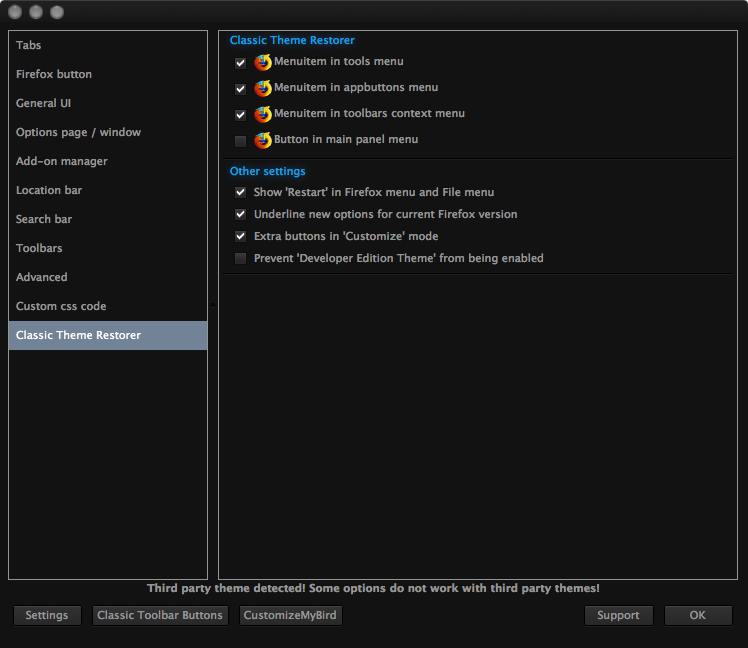Screen dimensions: 748x648
Task: Open Classic Toolbar Buttons
Action: coord(160,615)
